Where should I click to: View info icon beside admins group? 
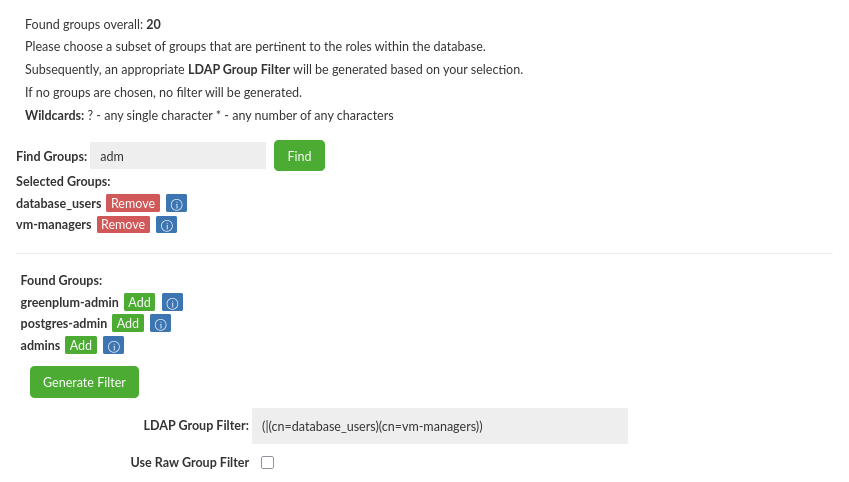[x=114, y=346]
